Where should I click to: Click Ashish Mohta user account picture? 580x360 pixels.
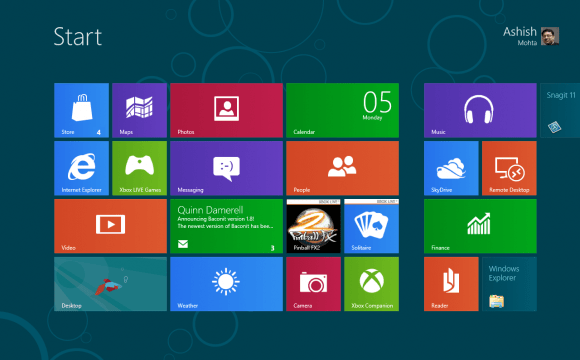(550, 36)
